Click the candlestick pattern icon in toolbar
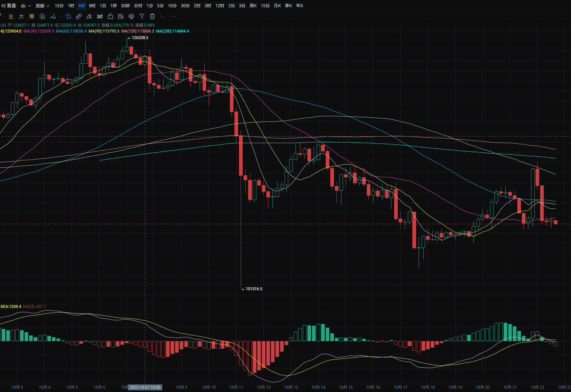This screenshot has height=392, width=571. pyautogui.click(x=100, y=16)
